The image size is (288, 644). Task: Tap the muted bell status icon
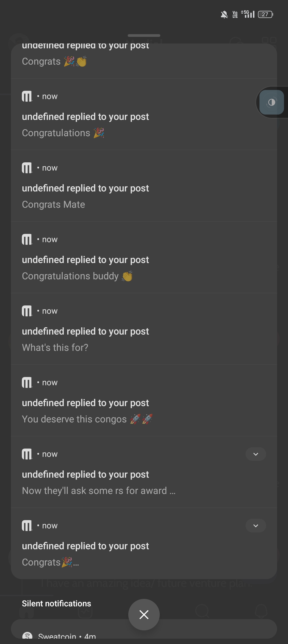(x=224, y=14)
